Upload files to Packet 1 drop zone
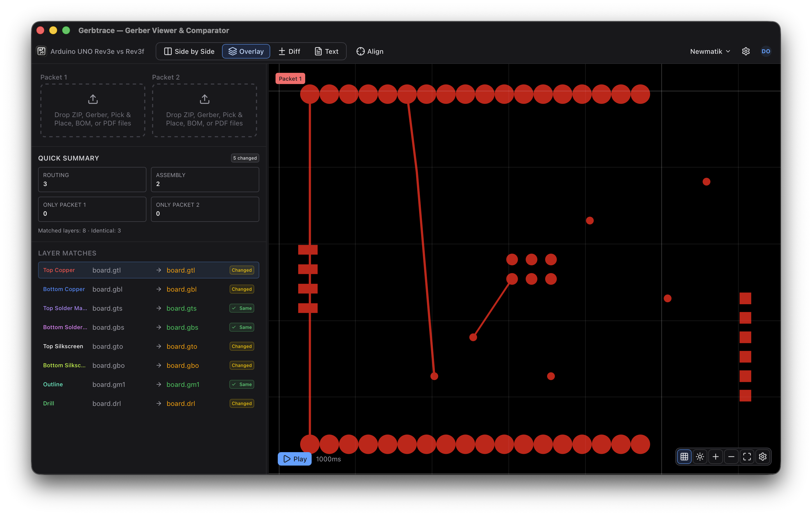 [93, 110]
